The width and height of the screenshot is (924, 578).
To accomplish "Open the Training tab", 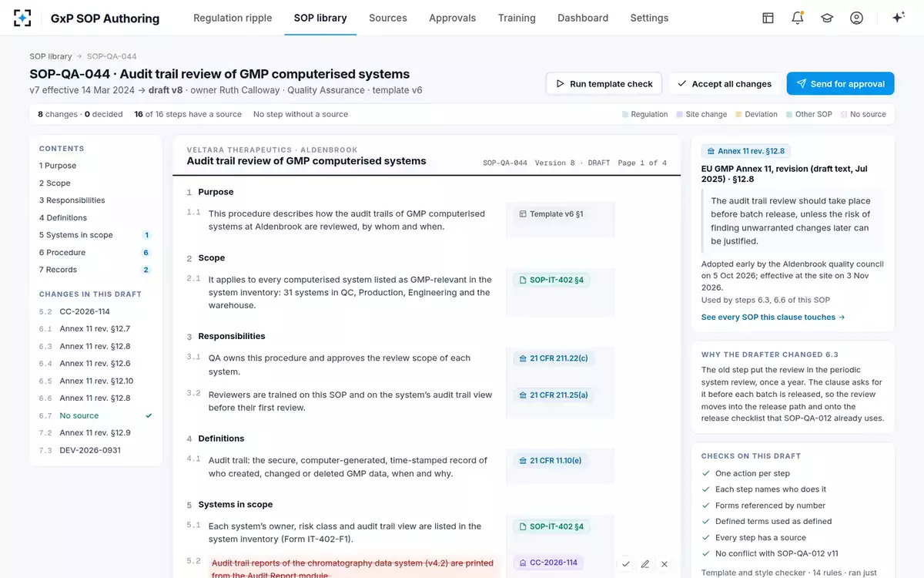I will pyautogui.click(x=517, y=18).
